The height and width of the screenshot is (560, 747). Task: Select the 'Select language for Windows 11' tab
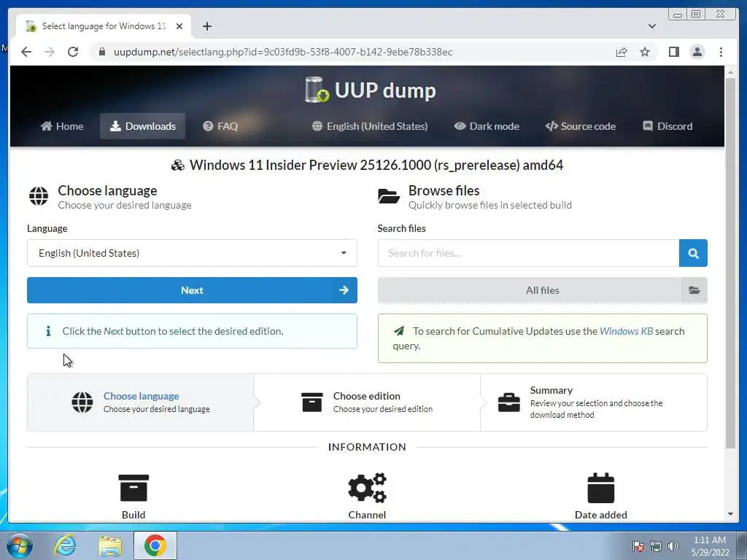point(104,26)
